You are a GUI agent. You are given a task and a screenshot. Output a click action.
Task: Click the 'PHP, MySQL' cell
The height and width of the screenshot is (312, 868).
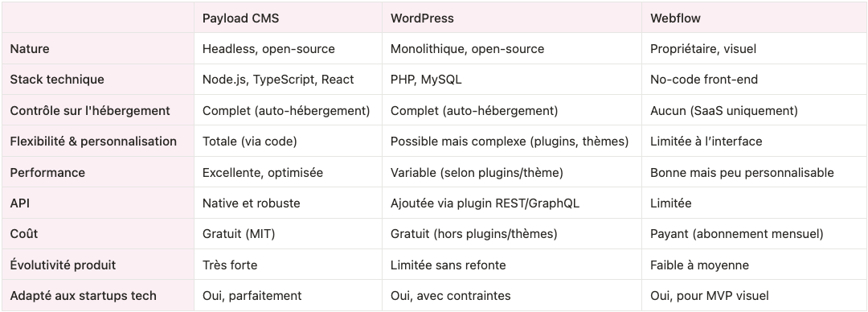pos(512,80)
